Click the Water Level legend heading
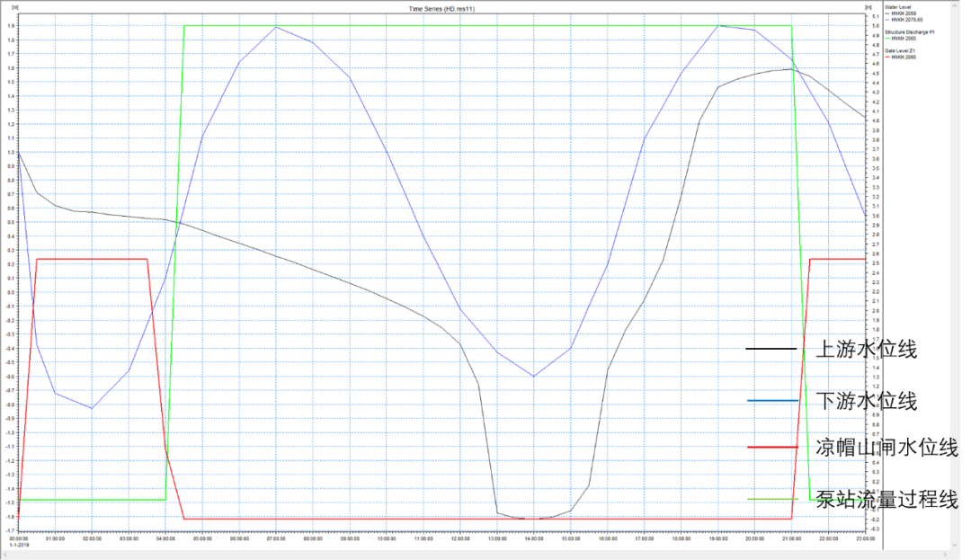971x560 pixels. (898, 7)
